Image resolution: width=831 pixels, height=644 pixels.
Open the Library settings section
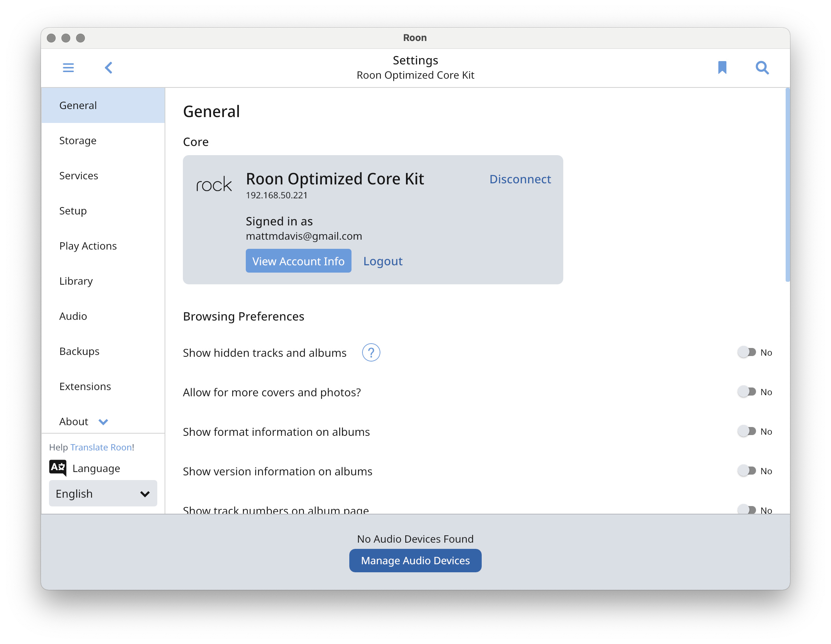pos(103,281)
